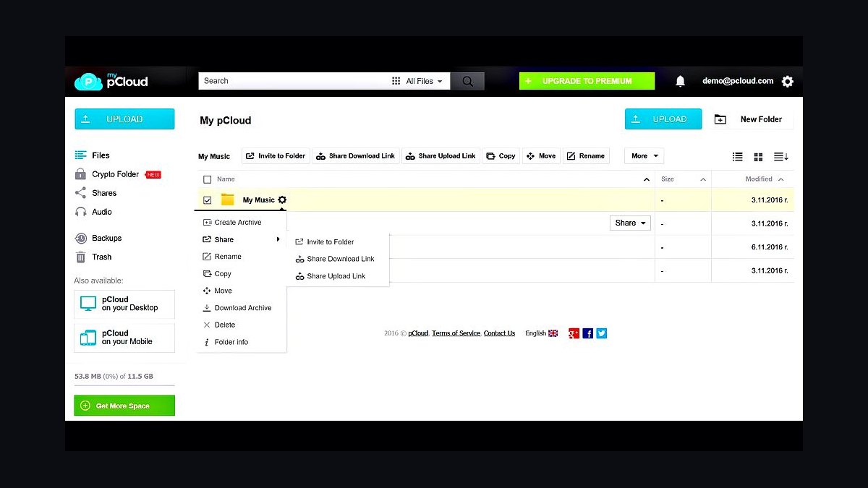The image size is (868, 488).
Task: Open the gear options for My Music
Action: [x=282, y=200]
